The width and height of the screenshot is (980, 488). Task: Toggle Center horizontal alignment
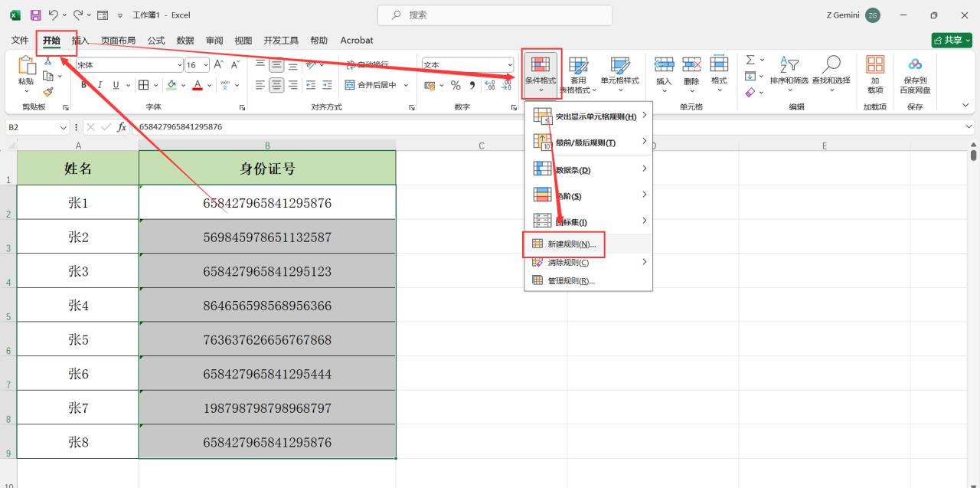[276, 85]
